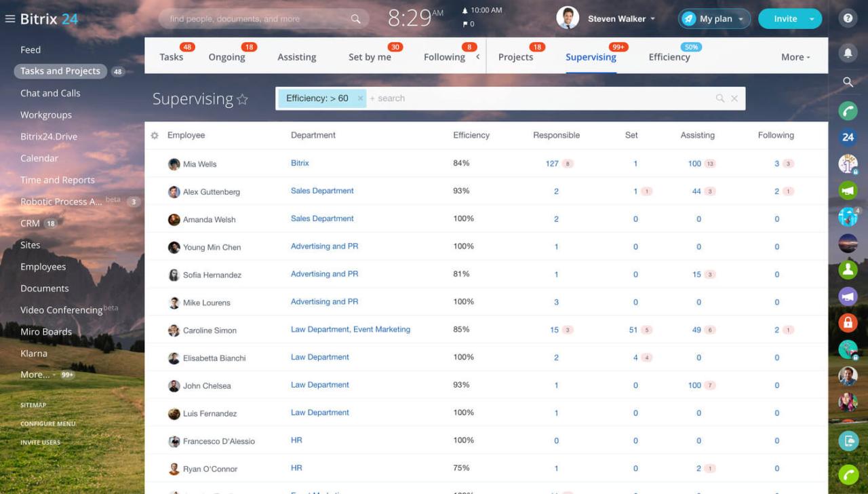Viewport: 868px width, 494px height.
Task: Click the top green phone call icon
Action: 848,111
